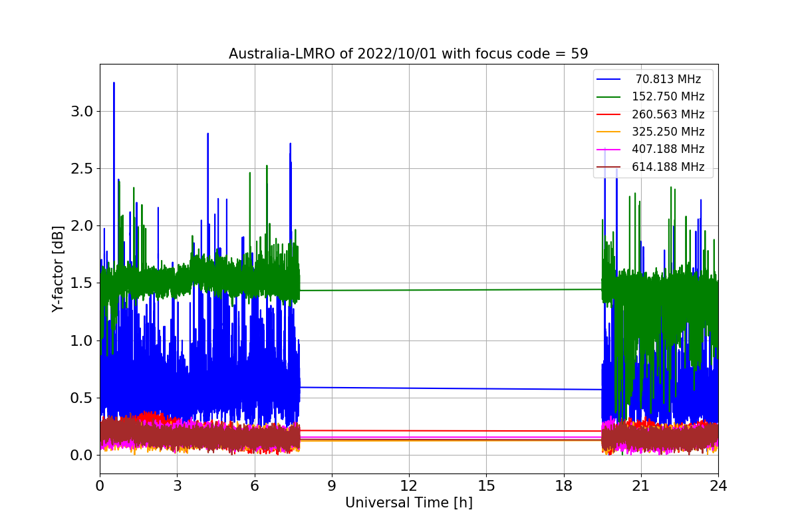Click the y-axis tick label '1.5'
The width and height of the screenshot is (798, 532).
[81, 283]
